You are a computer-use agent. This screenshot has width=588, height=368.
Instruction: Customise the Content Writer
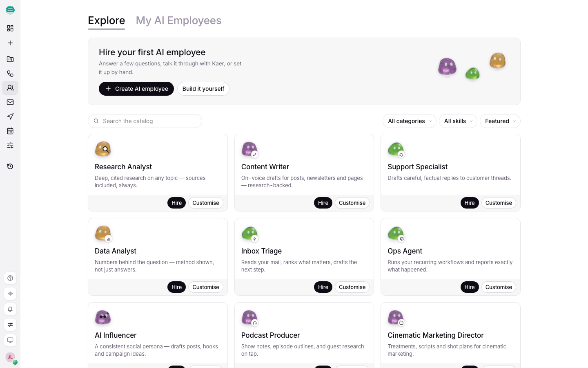[x=352, y=203]
